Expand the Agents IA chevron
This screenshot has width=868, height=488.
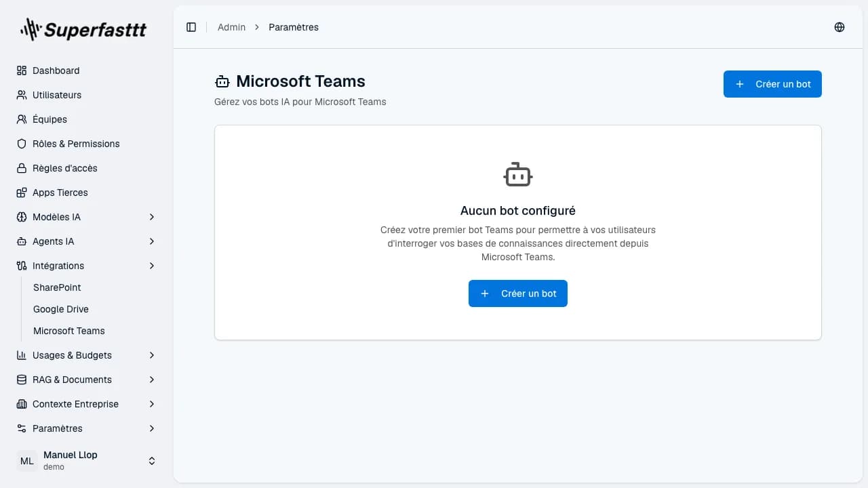click(x=152, y=241)
